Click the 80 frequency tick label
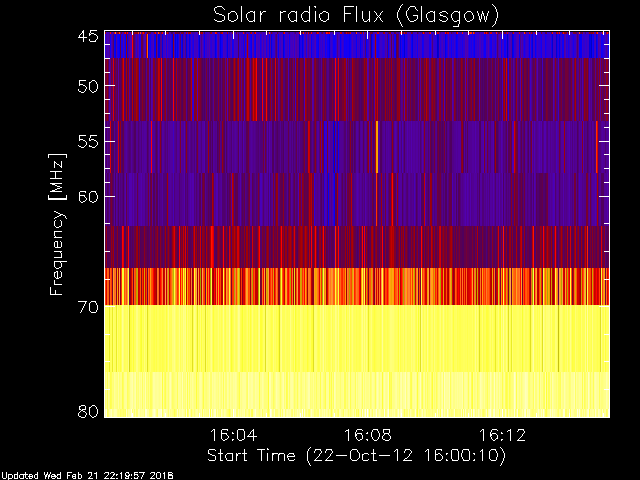 [x=88, y=411]
